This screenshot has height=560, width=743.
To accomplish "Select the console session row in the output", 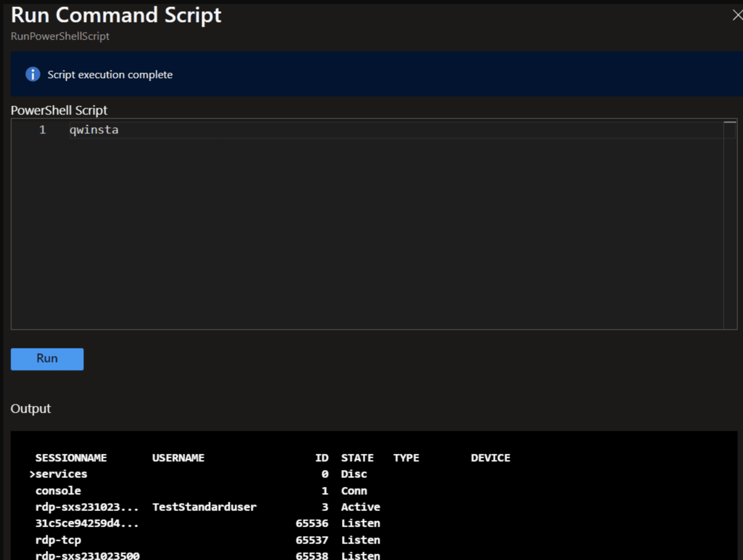I will [x=58, y=490].
